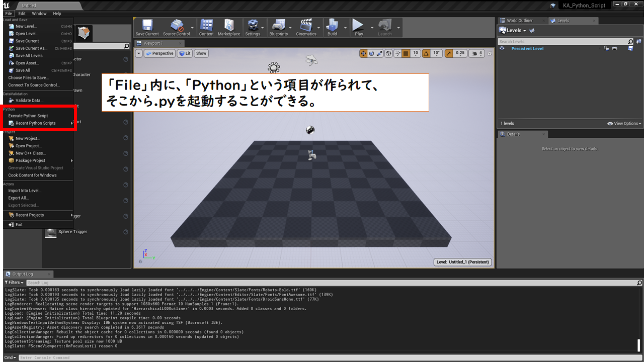
Task: Click help icon next to Sphere Trigger
Action: [126, 231]
